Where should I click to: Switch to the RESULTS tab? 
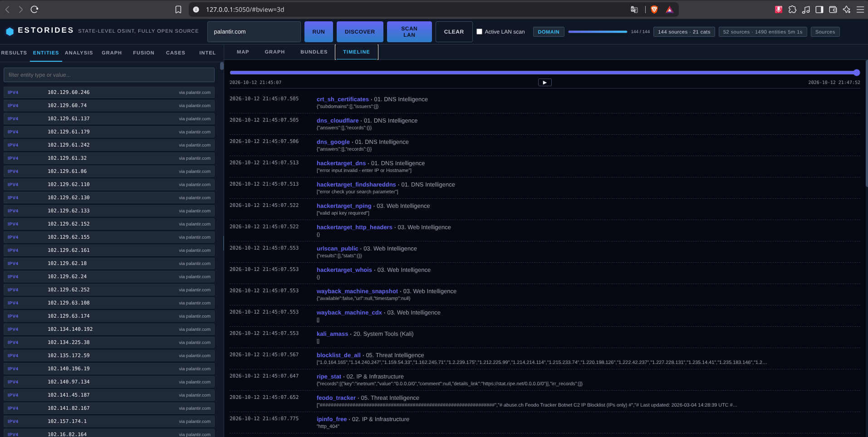coord(14,53)
